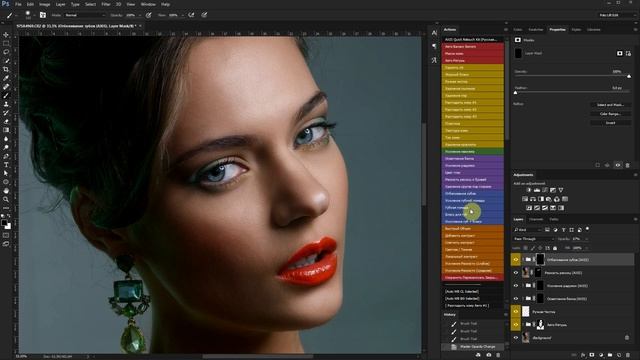The image size is (640, 360).
Task: Click the Select and Mask button
Action: [610, 105]
